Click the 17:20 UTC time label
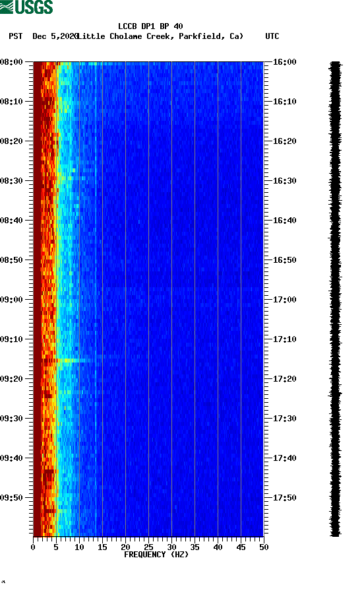This screenshot has width=364, height=589. point(284,379)
